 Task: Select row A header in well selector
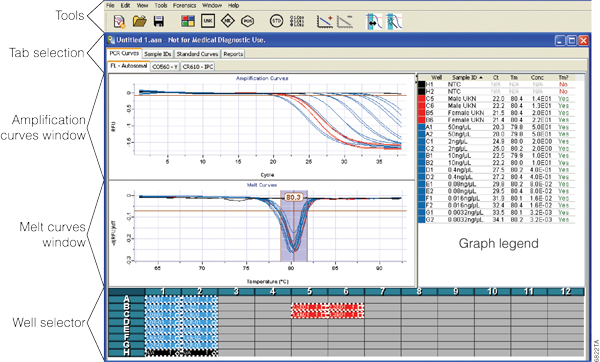pyautogui.click(x=127, y=299)
